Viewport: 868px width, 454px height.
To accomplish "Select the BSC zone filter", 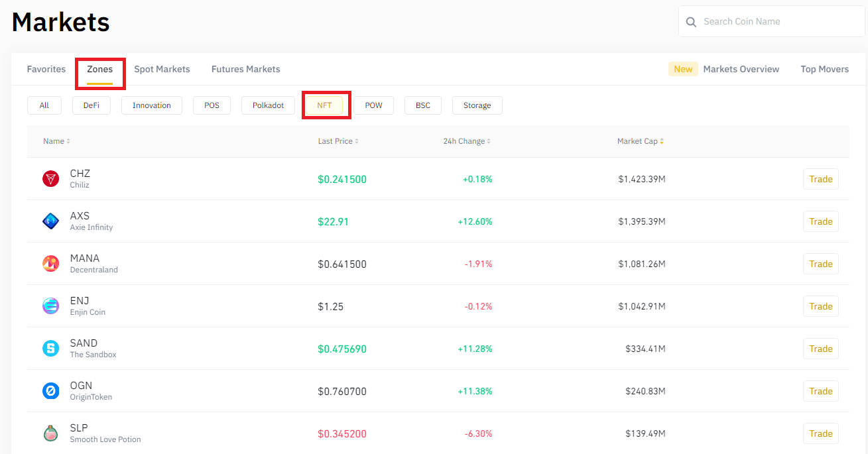I will [x=423, y=105].
